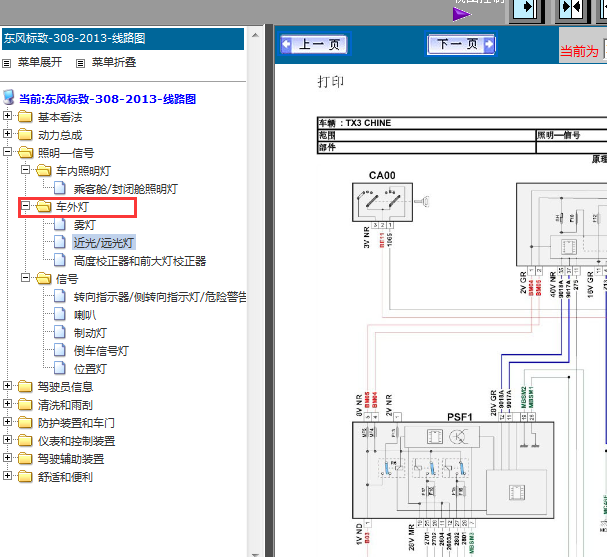This screenshot has width=607, height=557.
Task: Click the 驾驶辅助装置 folder icon
Action: tap(25, 458)
